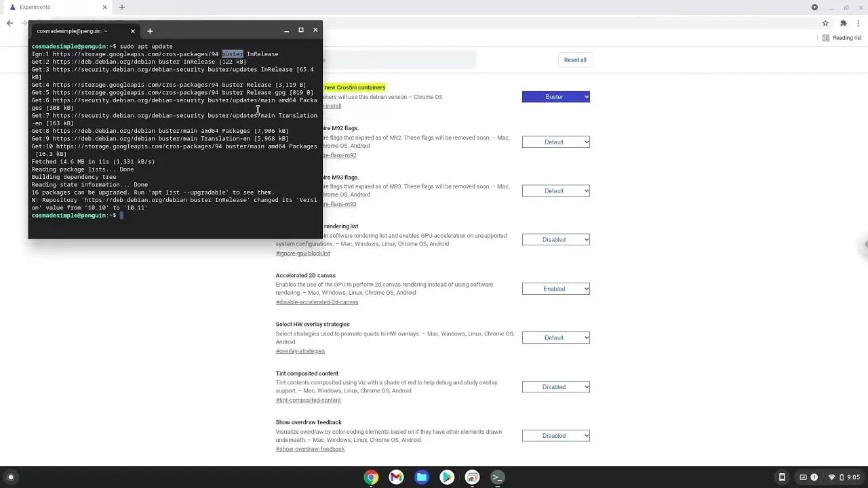The image size is (868, 488).
Task: Open tab search dropdown in Chrome
Action: [x=814, y=7]
